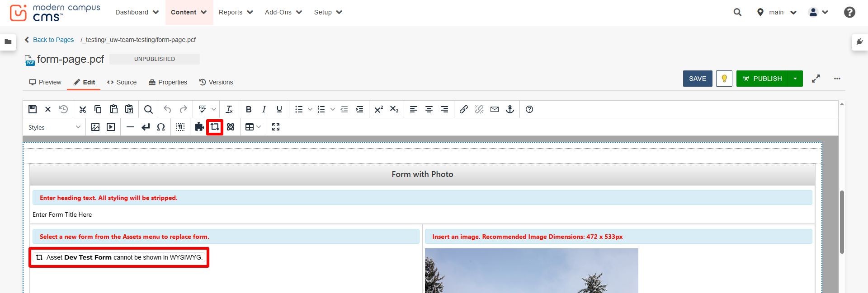868x293 pixels.
Task: Click the copy icon in the toolbar
Action: click(98, 109)
